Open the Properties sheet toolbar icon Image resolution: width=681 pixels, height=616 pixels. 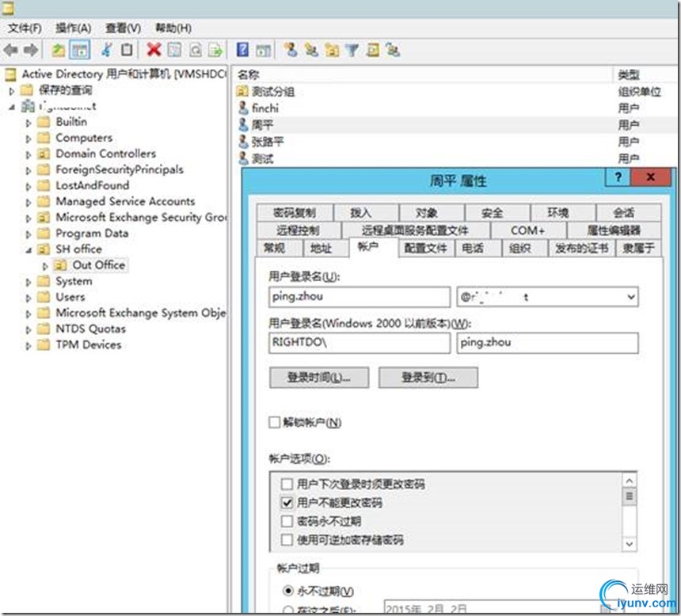click(174, 51)
